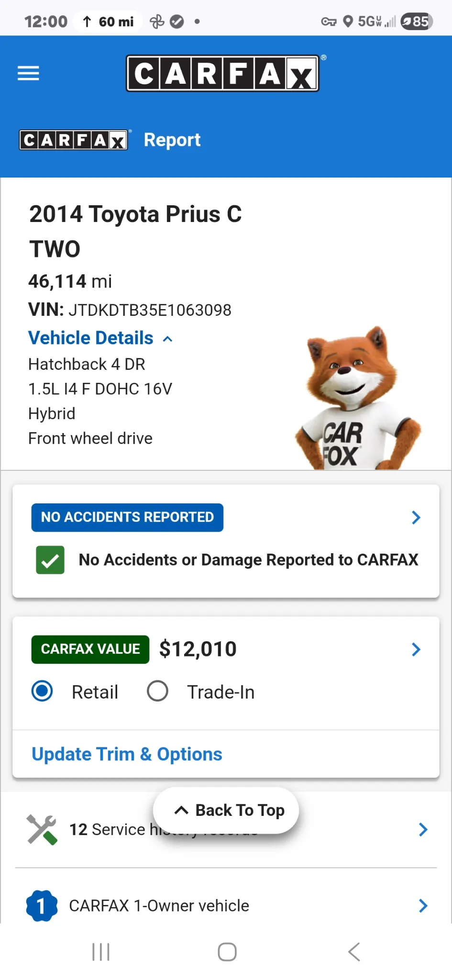Image resolution: width=452 pixels, height=980 pixels.
Task: Open CARFAX Value details chevron
Action: pyautogui.click(x=416, y=649)
